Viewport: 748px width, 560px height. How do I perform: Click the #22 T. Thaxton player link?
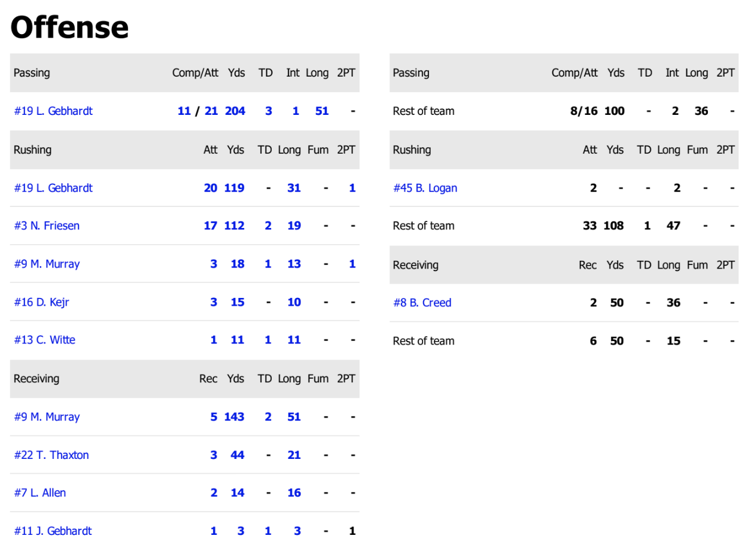pyautogui.click(x=51, y=455)
